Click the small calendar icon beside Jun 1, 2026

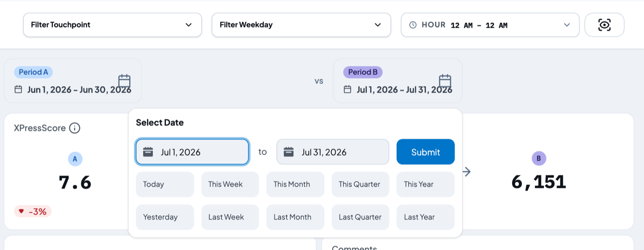[18, 90]
